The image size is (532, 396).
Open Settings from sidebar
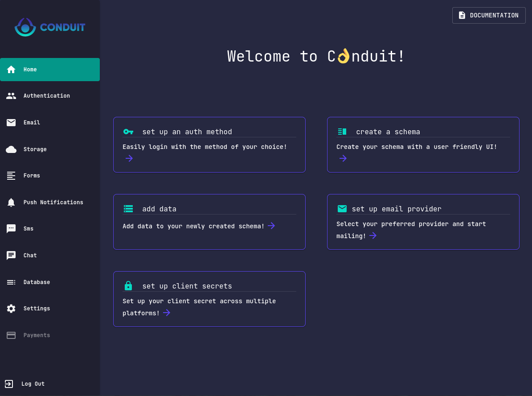(x=50, y=309)
